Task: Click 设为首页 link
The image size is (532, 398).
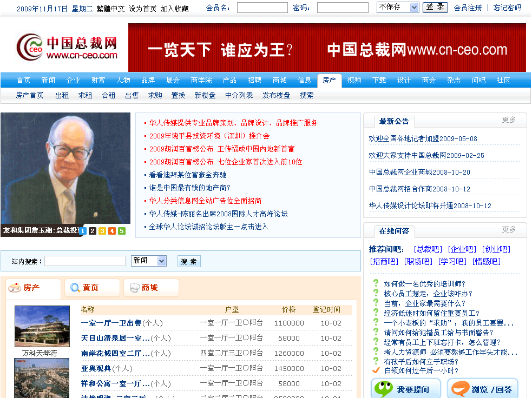Action: [x=142, y=9]
